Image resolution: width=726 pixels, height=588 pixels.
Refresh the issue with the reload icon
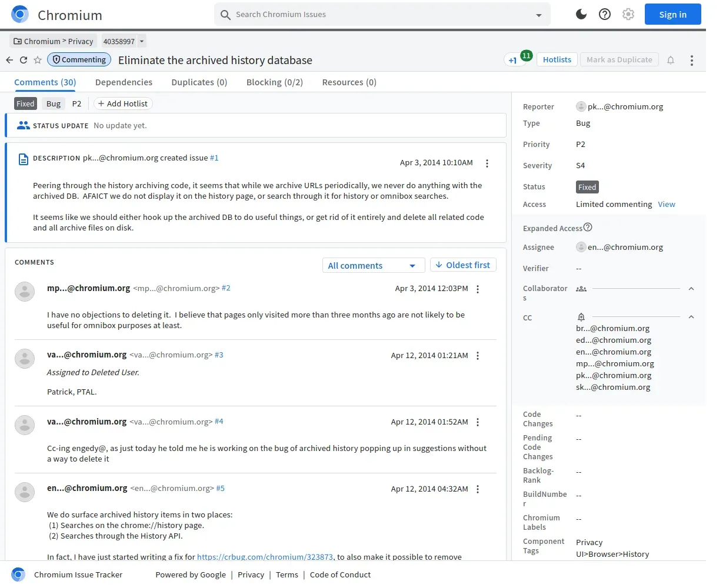tap(24, 60)
